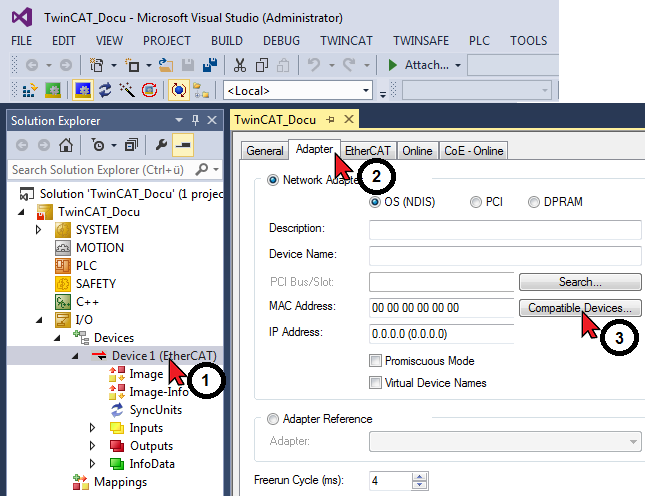Switch to the General tab
The width and height of the screenshot is (645, 496).
pos(264,151)
